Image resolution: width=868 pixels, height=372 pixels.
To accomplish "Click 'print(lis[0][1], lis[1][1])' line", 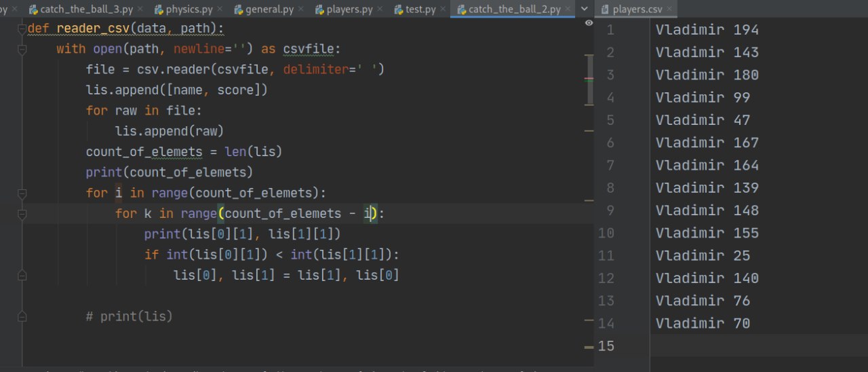I will click(242, 234).
